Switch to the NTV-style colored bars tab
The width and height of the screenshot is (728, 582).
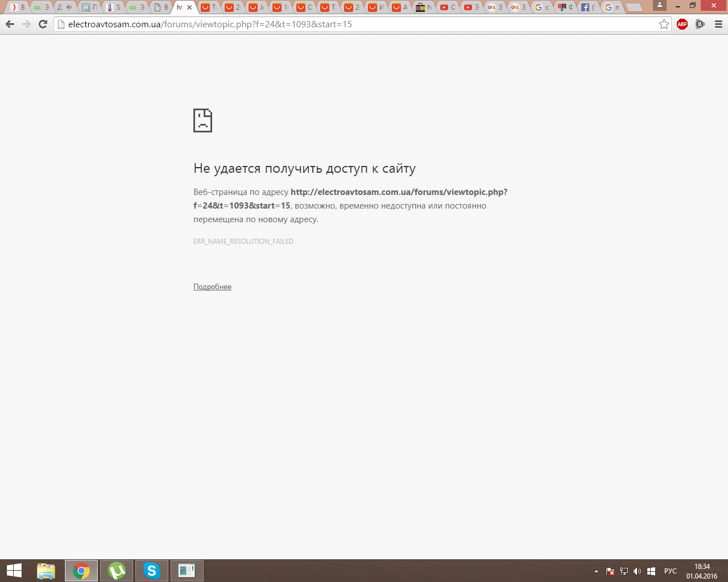point(423,7)
